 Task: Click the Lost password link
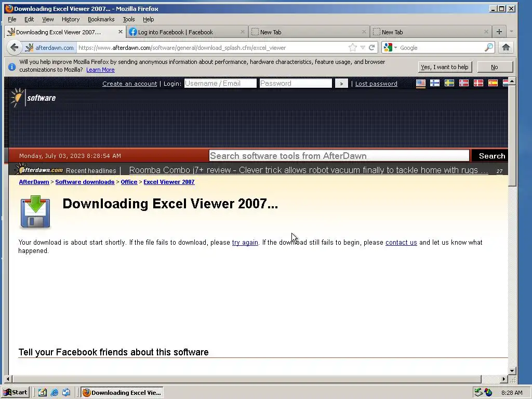[376, 84]
